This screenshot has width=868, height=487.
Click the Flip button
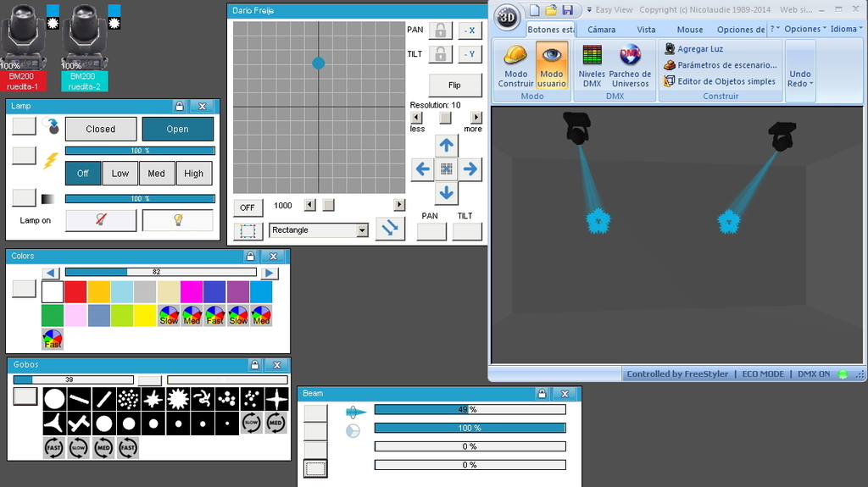click(x=454, y=86)
